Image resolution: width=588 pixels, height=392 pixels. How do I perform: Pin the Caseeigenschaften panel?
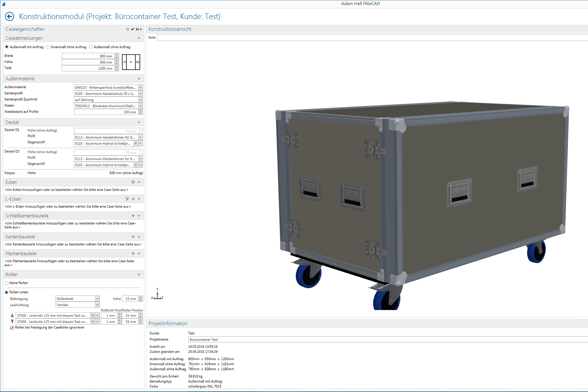click(x=141, y=29)
